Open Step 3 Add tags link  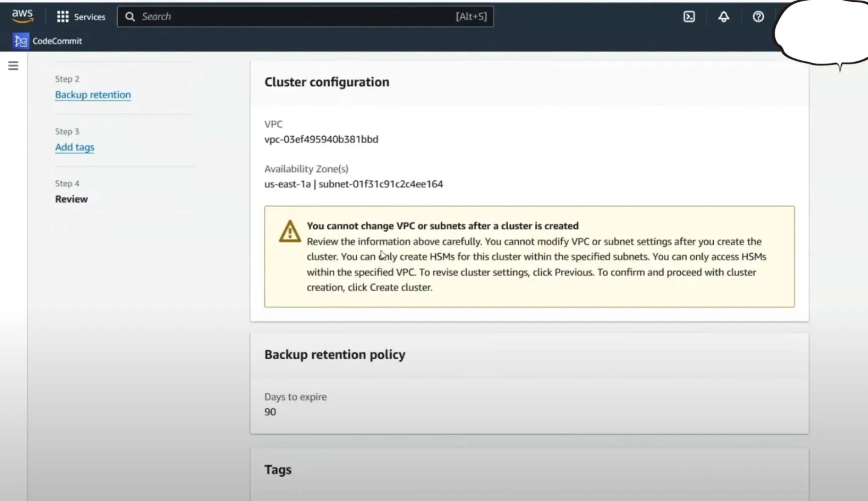[75, 147]
